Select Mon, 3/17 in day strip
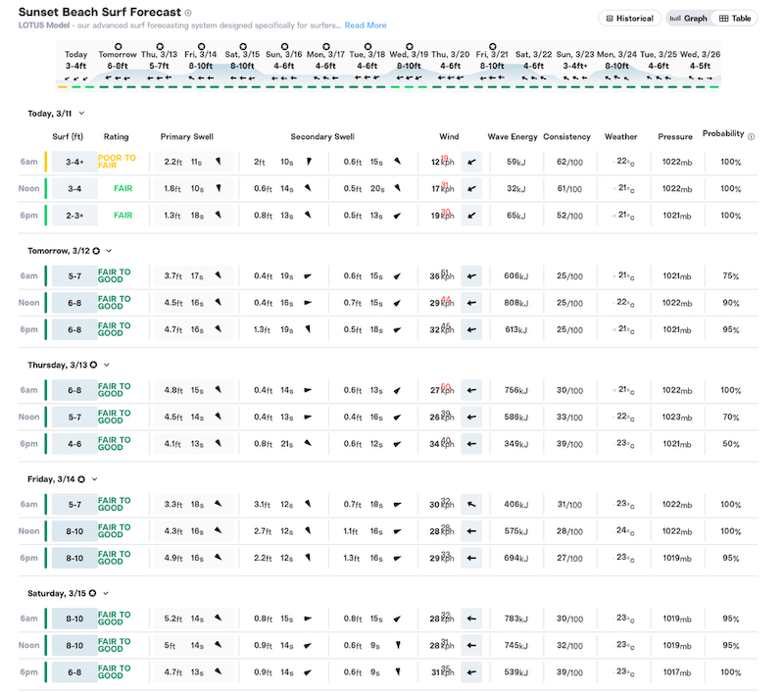Viewport: 784px width, 692px height. pyautogui.click(x=325, y=64)
